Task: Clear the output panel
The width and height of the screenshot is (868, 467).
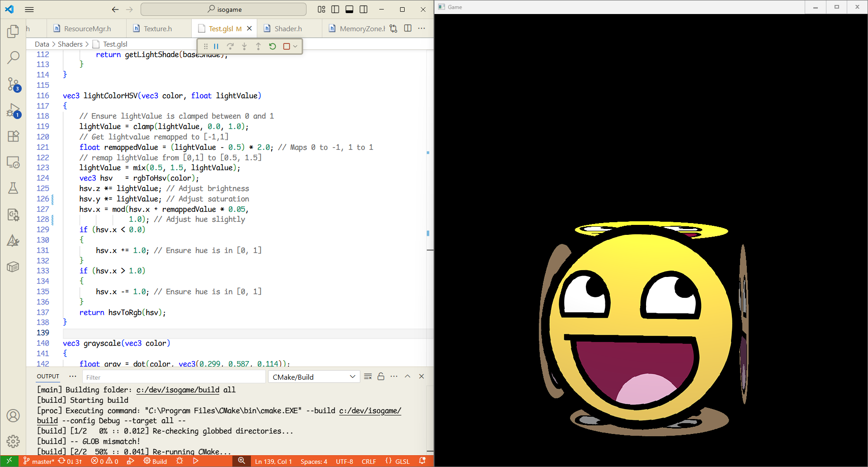Action: pos(368,376)
